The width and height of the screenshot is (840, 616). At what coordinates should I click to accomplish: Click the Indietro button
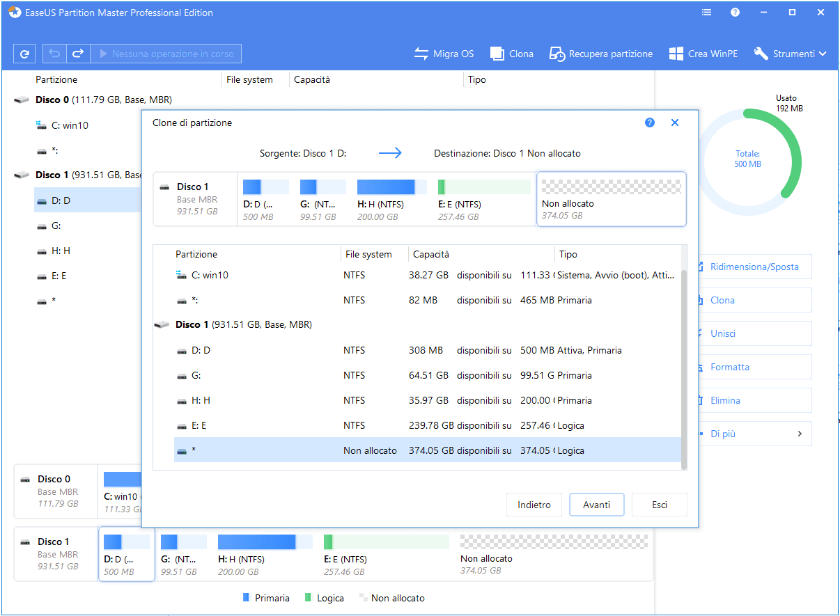534,505
